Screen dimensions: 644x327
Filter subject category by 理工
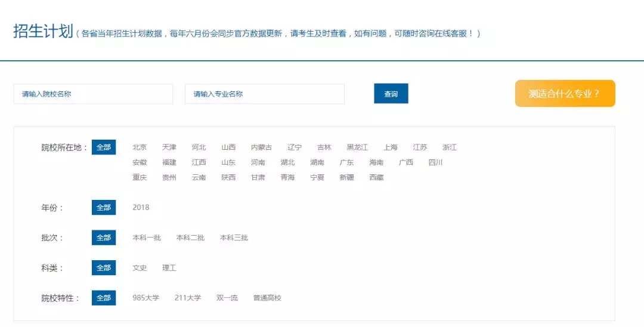click(x=169, y=268)
